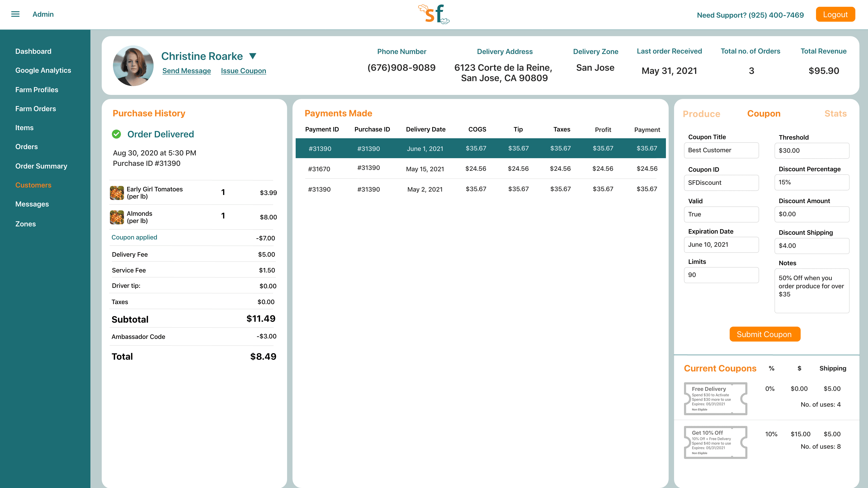
Task: Click the phone number (676)908-9089
Action: 401,68
